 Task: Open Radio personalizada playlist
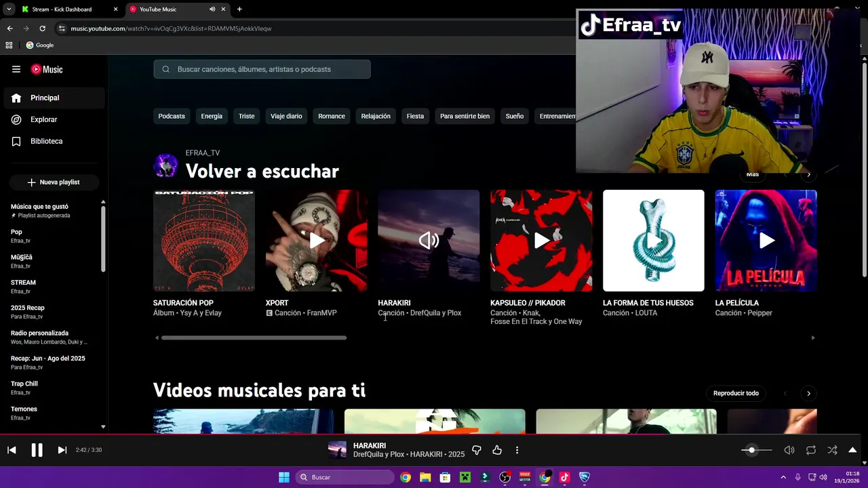coord(54,338)
